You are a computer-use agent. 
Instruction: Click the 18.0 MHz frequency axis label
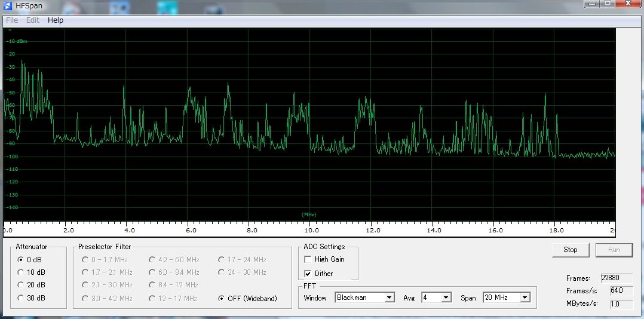pyautogui.click(x=556, y=231)
